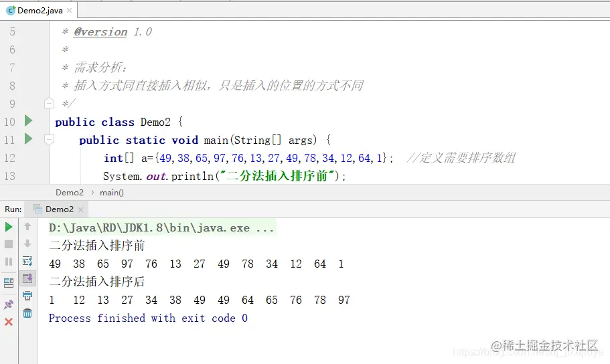Screen dimensions: 610x364
Task: Run class Demo2 from gutter arrow
Action: 28,120
